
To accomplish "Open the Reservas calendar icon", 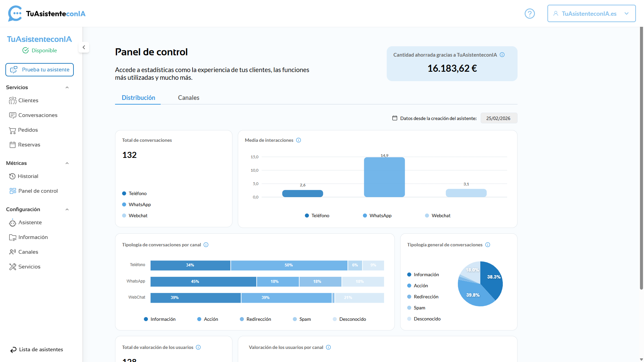I will (12, 145).
